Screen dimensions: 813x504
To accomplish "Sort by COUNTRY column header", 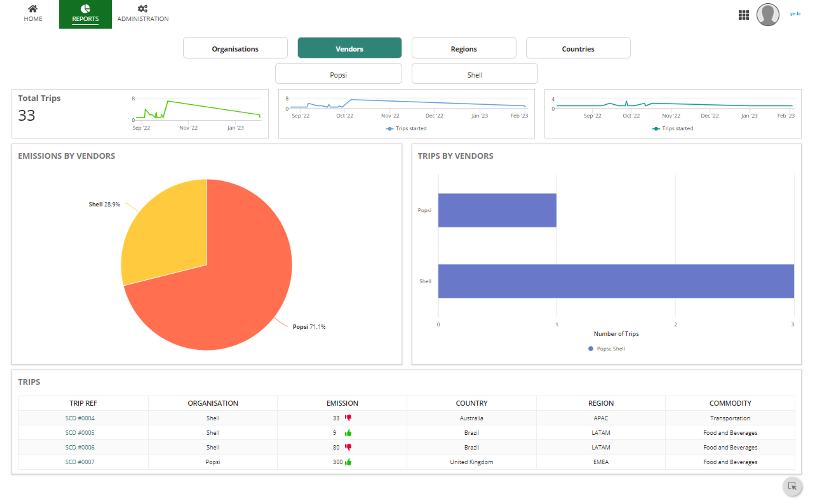I will point(471,403).
